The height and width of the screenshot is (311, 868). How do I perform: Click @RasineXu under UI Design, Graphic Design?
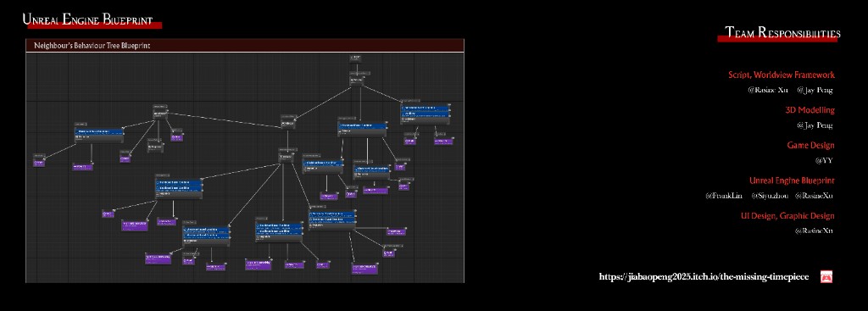tap(814, 230)
